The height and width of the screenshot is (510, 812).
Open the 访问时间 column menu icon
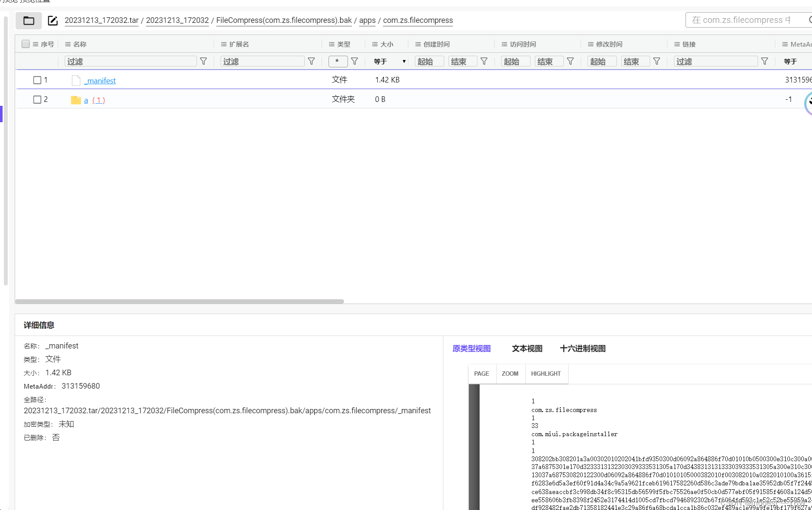coord(504,44)
